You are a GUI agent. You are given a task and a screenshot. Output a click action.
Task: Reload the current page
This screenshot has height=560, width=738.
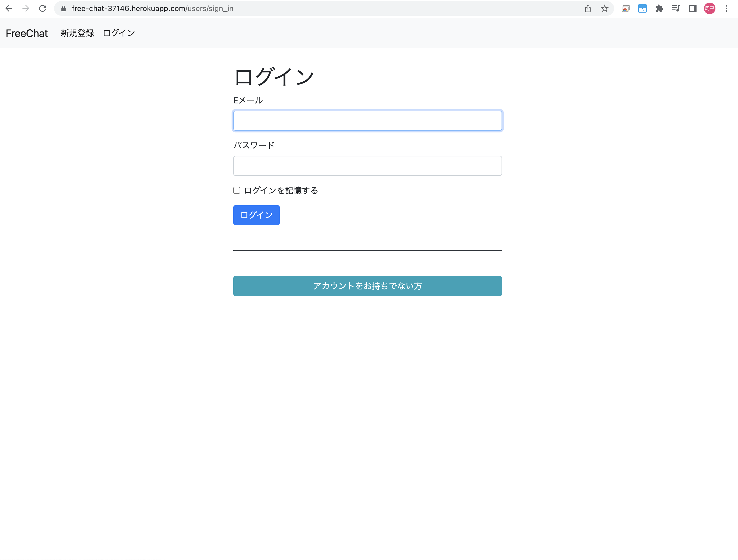point(43,8)
